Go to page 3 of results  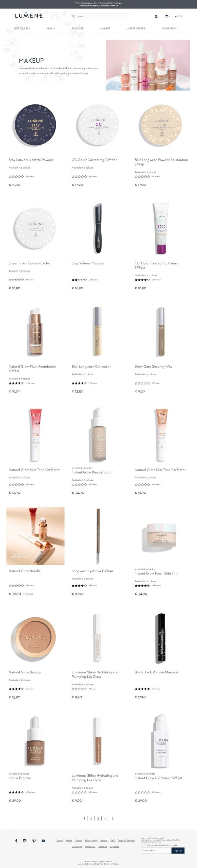coord(98,818)
